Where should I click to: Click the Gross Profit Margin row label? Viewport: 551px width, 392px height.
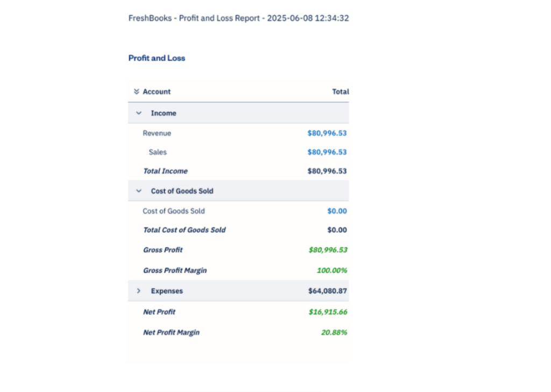pyautogui.click(x=175, y=270)
